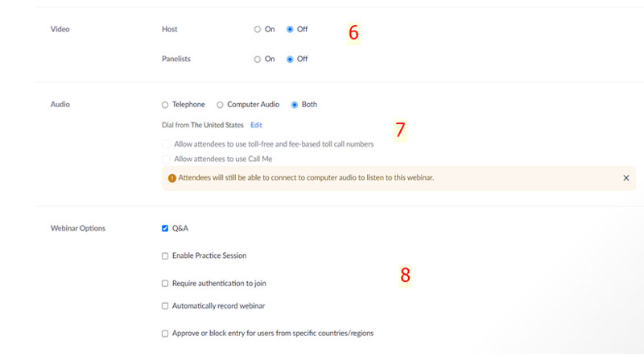Viewport: 644px width, 357px height.
Task: Select Both audio option
Action: [295, 105]
